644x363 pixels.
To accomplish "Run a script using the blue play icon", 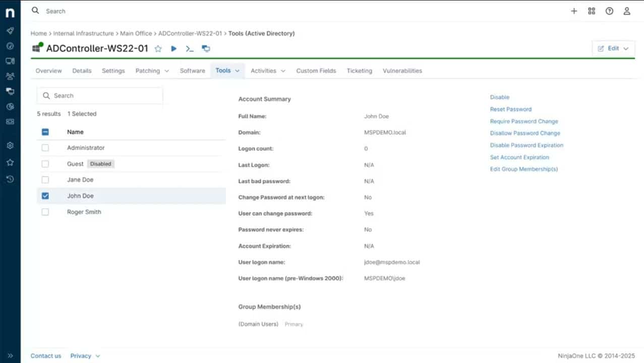I will 173,48.
